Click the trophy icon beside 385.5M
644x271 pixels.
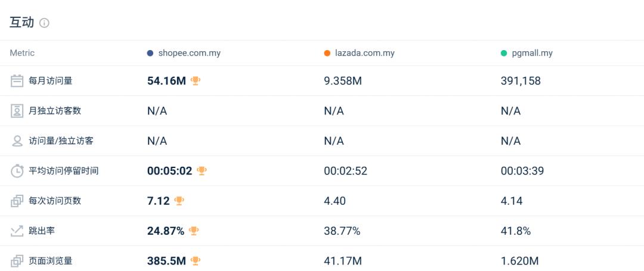click(196, 260)
